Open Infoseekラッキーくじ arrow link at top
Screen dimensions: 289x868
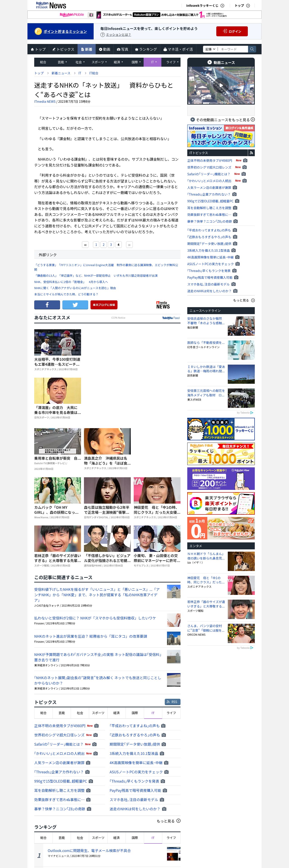click(205, 6)
